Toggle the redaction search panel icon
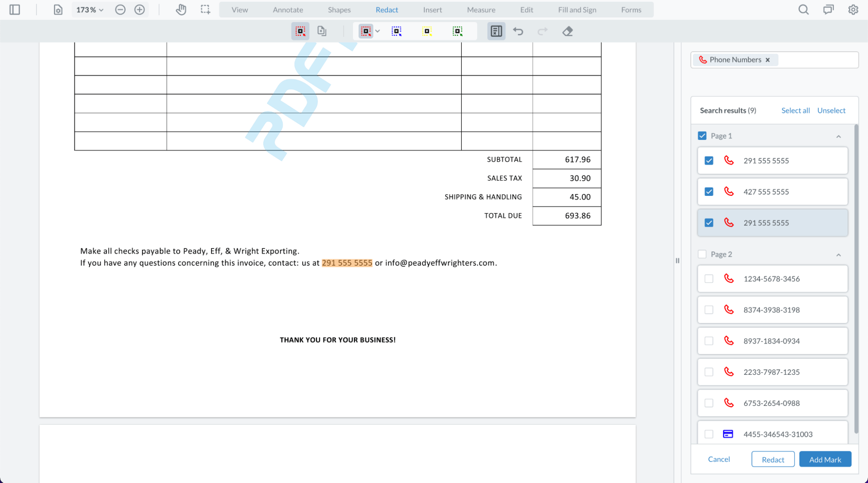 click(x=496, y=31)
